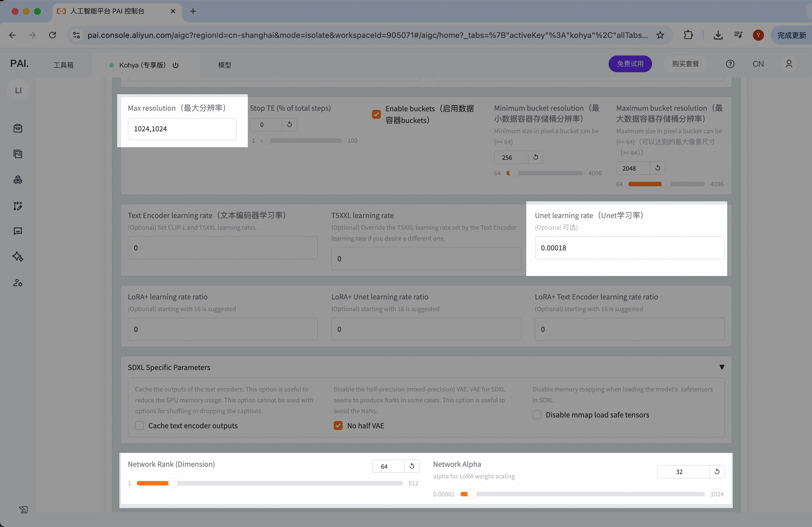
Task: Click the Network Rank slider track
Action: [x=270, y=483]
